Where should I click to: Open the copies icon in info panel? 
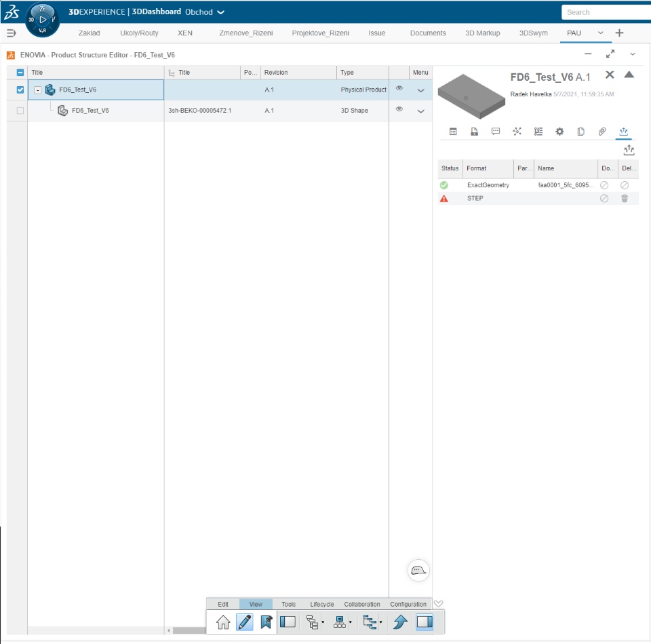[581, 132]
